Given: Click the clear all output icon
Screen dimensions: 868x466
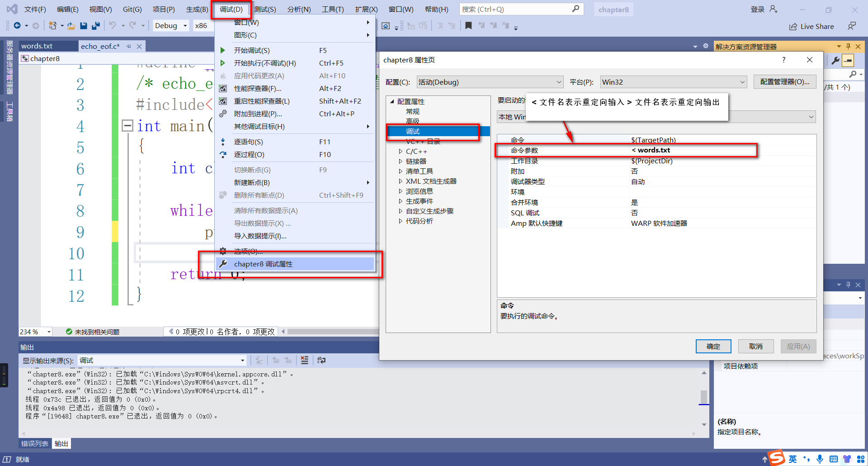Looking at the screenshot, I should click(305, 360).
